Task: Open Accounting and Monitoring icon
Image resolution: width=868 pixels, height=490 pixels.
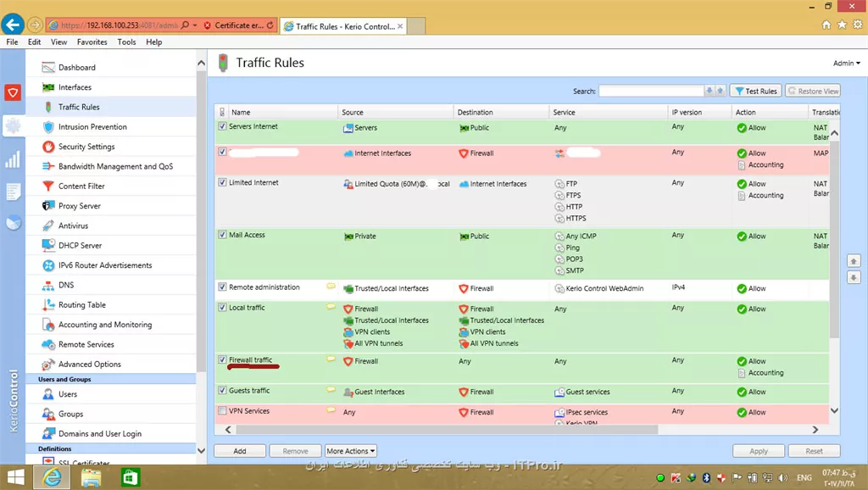Action: [48, 325]
